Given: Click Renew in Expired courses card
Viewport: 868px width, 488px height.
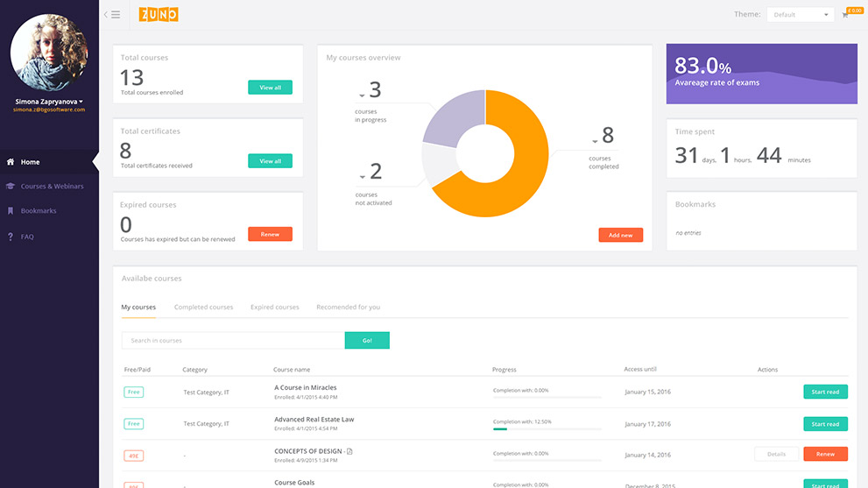Looking at the screenshot, I should click(x=270, y=234).
